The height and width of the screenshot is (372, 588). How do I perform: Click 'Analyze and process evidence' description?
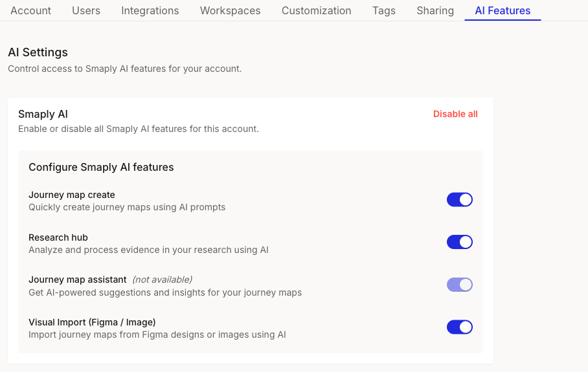pos(148,250)
